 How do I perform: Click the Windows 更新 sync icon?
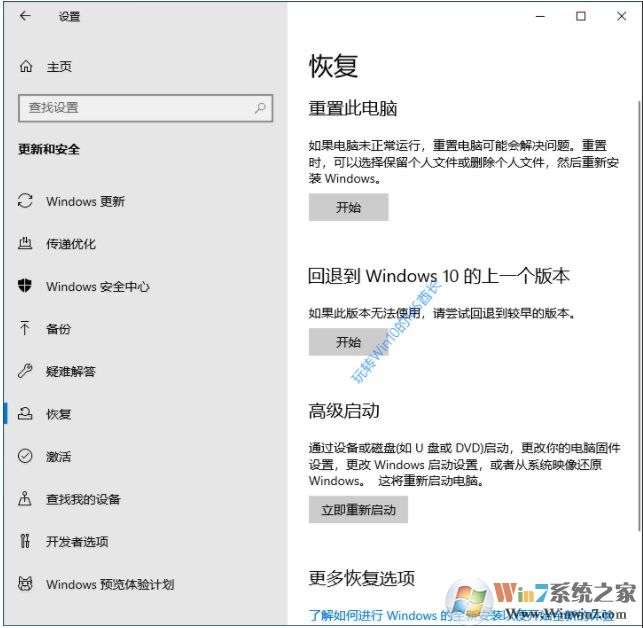pyautogui.click(x=25, y=201)
